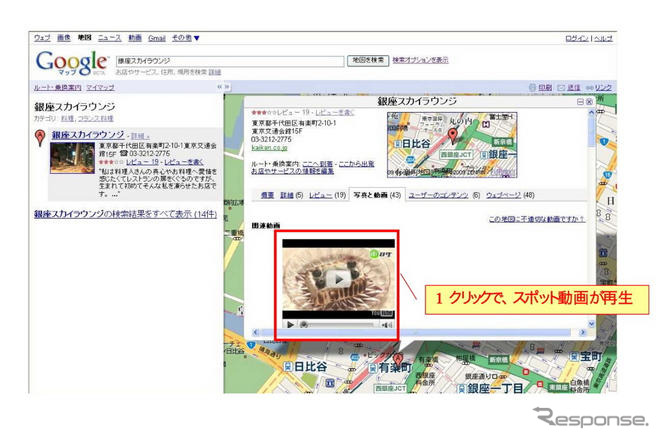Open the 印刷 print link

(545, 87)
